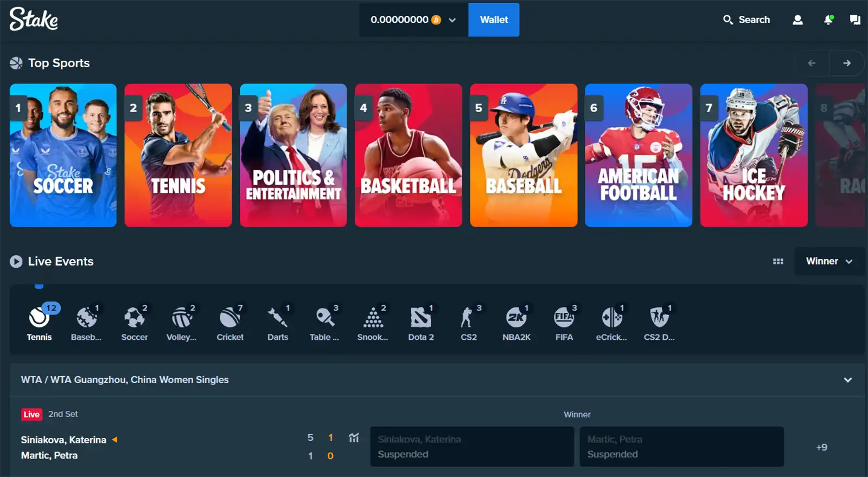Select the Darts live events tab

[x=278, y=323]
